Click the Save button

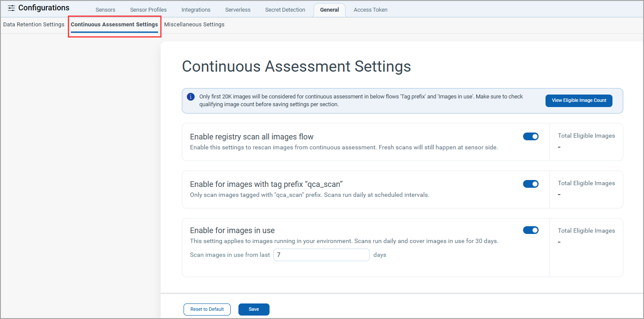[254, 309]
